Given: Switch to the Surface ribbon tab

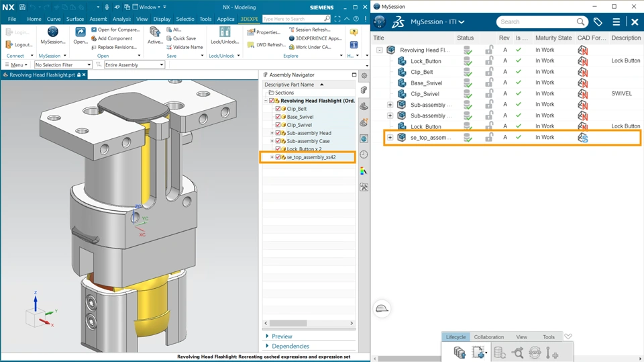Looking at the screenshot, I should (x=75, y=19).
